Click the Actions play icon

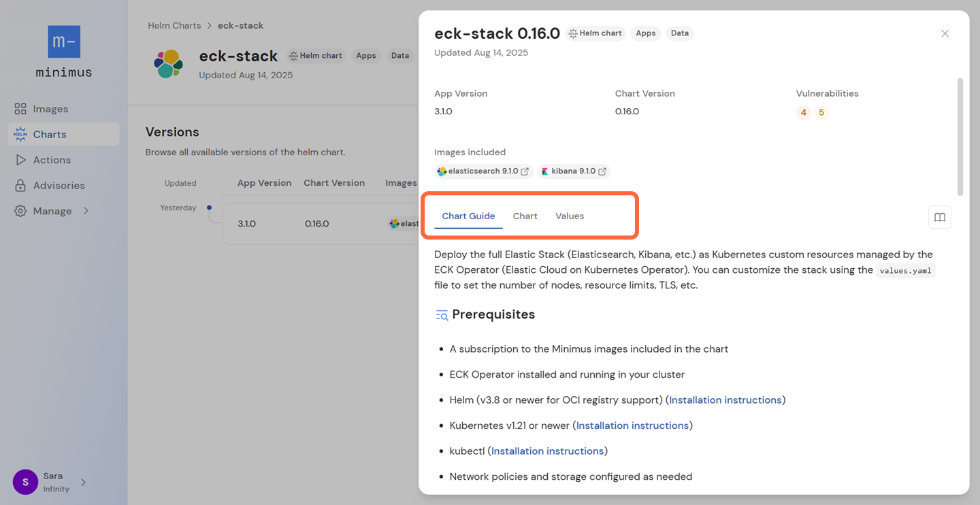20,160
